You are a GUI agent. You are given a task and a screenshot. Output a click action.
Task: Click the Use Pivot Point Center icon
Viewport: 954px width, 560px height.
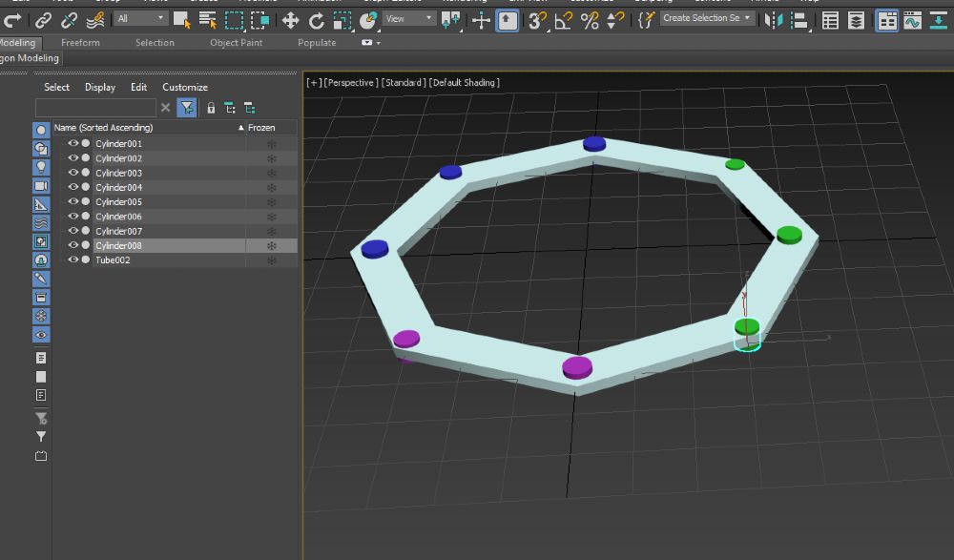click(x=451, y=21)
